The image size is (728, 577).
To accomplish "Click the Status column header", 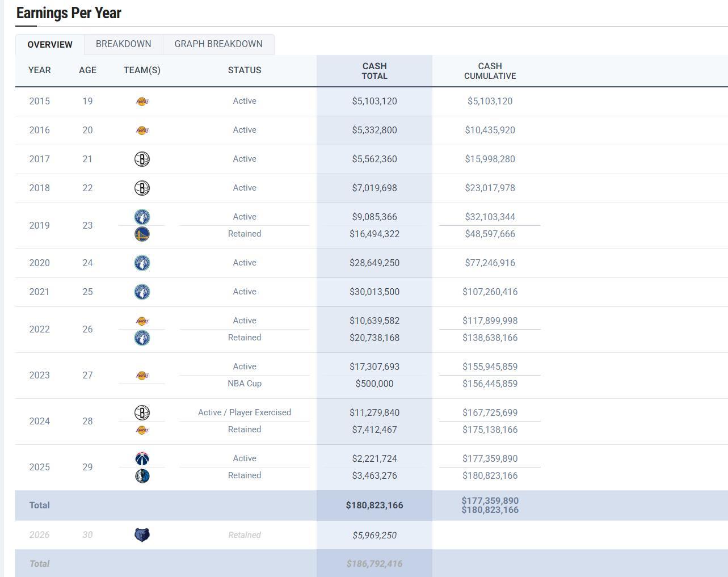I will 245,70.
